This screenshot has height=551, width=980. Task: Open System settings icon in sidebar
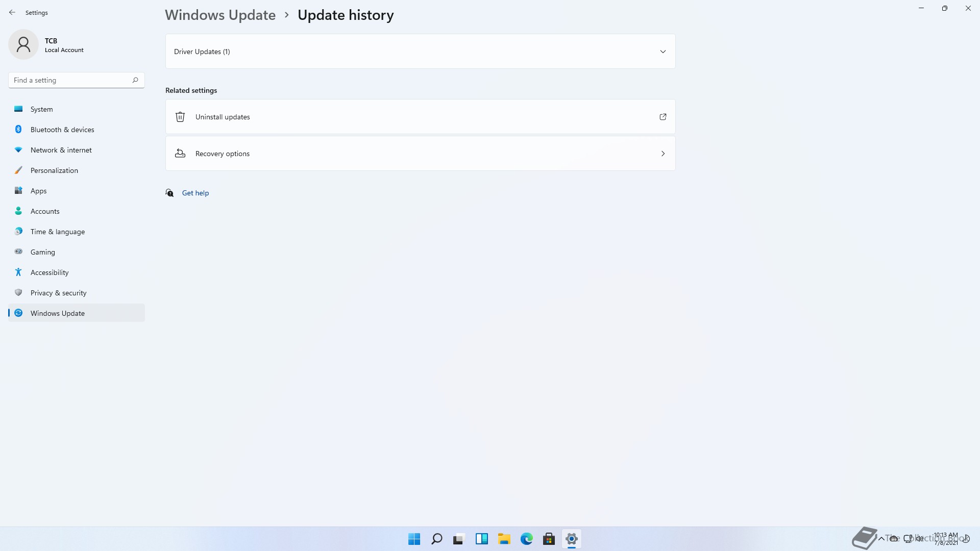[18, 109]
